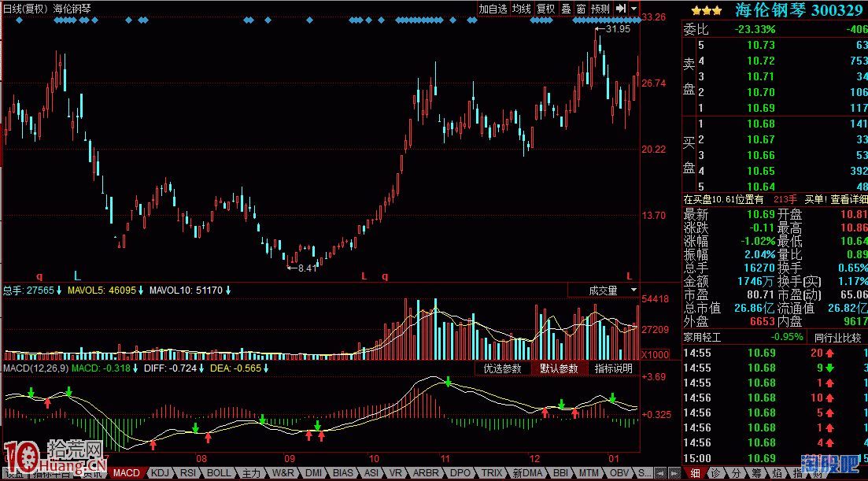Toggle the 叠 overlay option
This screenshot has width=868, height=481.
pos(567,9)
